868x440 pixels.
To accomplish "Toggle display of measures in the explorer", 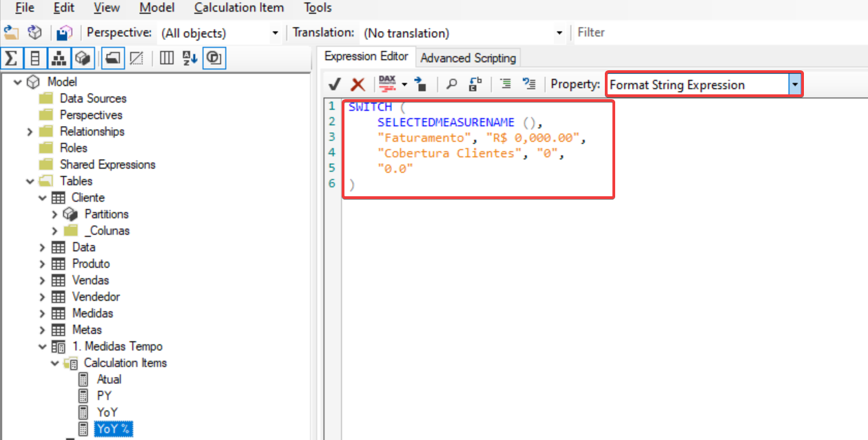I will (10, 58).
